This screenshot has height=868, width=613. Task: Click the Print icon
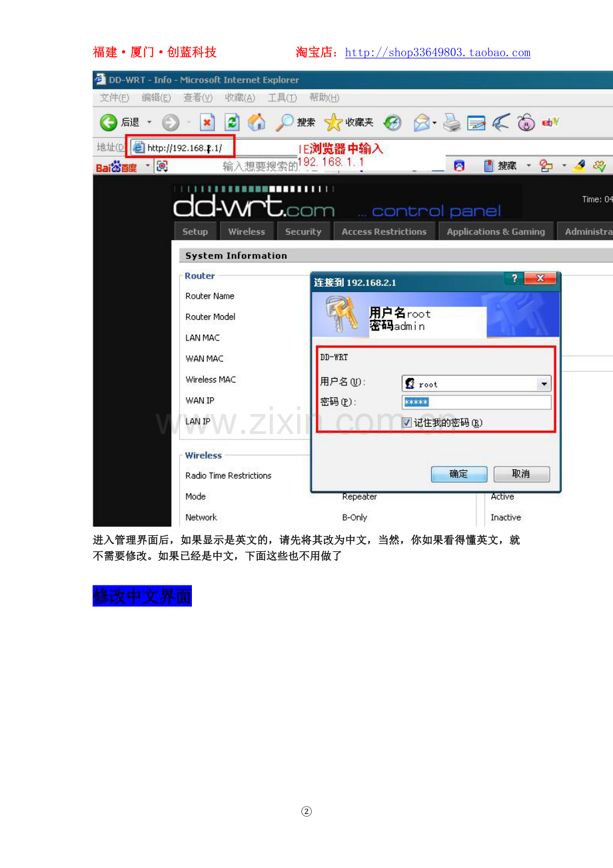452,123
